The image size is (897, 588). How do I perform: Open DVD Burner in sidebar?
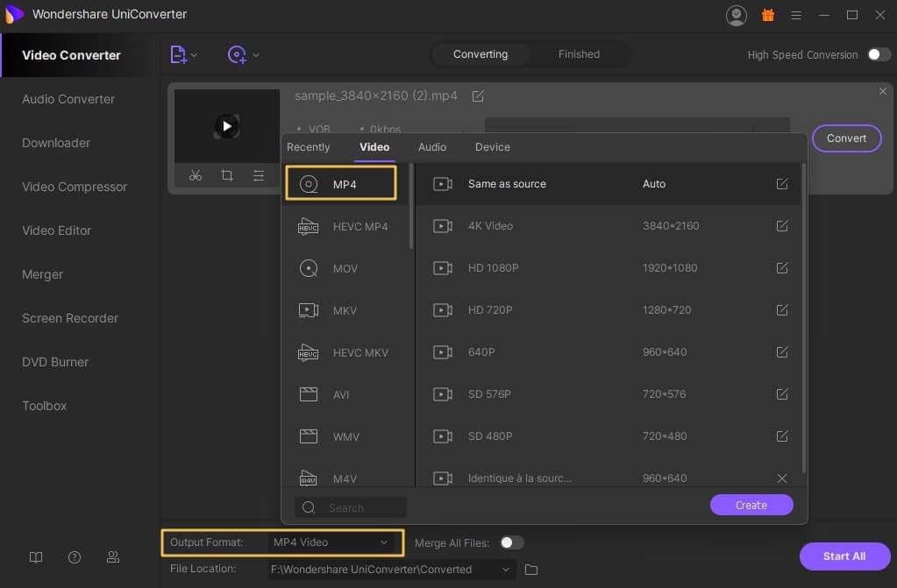click(55, 362)
